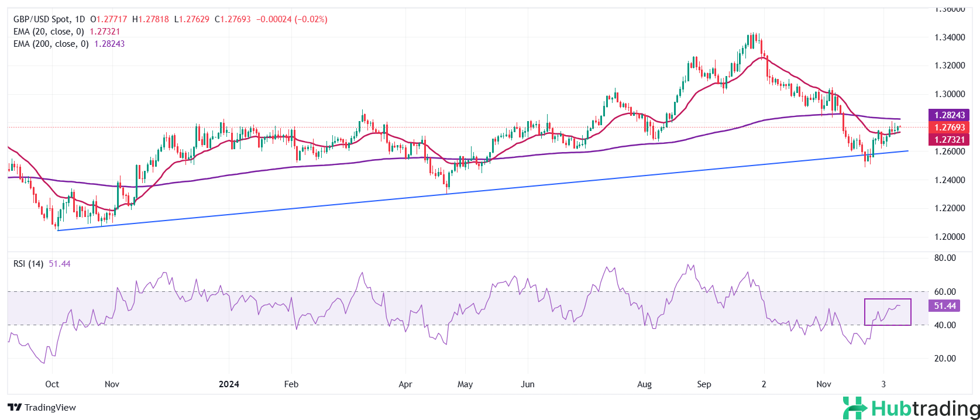Viewport: 980px width, 420px height.
Task: Click the 1.20000 price axis label
Action: click(x=948, y=237)
